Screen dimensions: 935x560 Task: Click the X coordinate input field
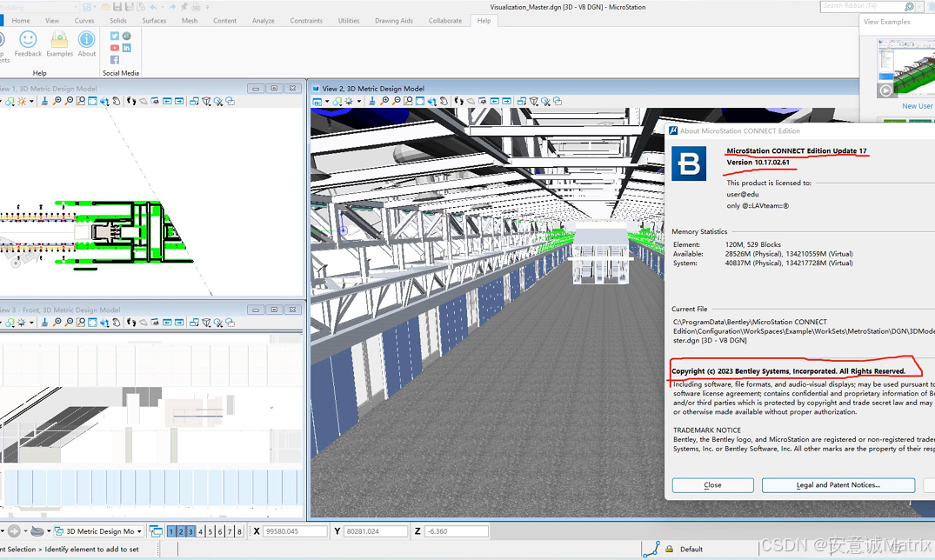pyautogui.click(x=295, y=530)
